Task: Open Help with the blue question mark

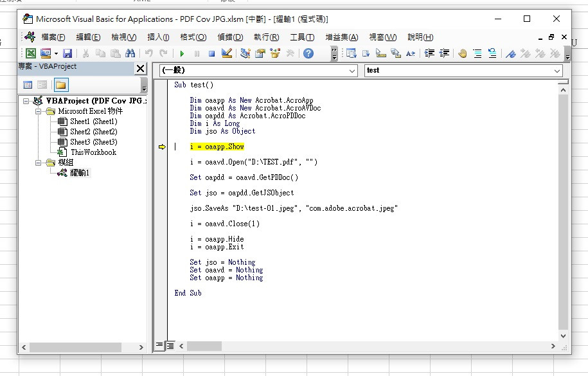Action: pos(308,53)
